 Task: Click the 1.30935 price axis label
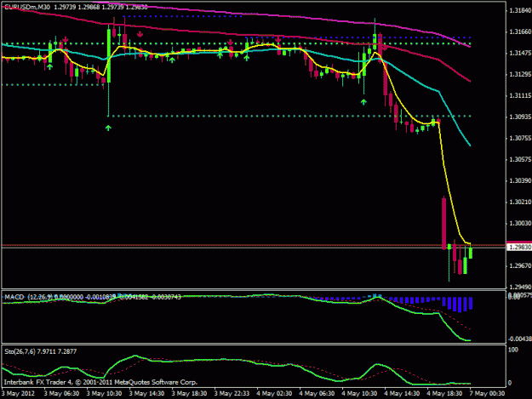pyautogui.click(x=520, y=117)
